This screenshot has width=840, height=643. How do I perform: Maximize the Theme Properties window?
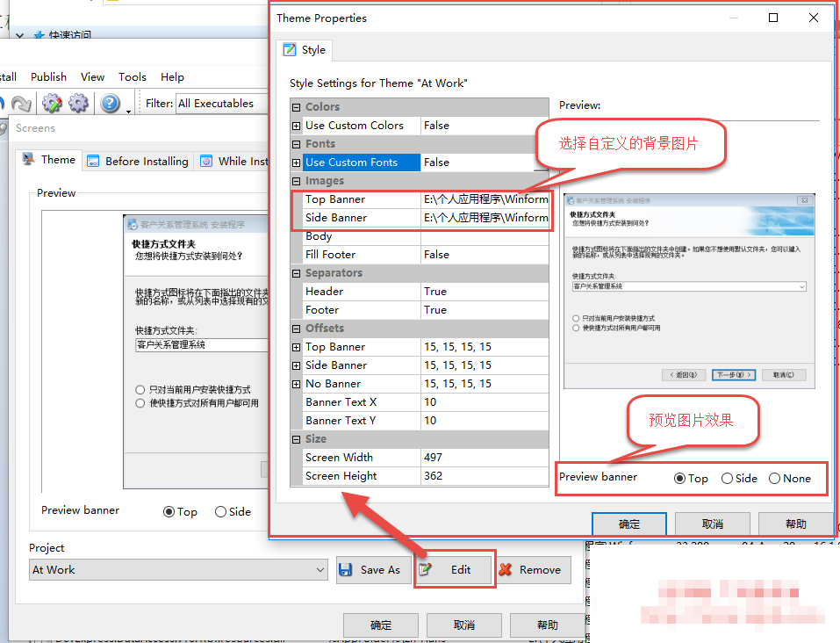[x=773, y=18]
